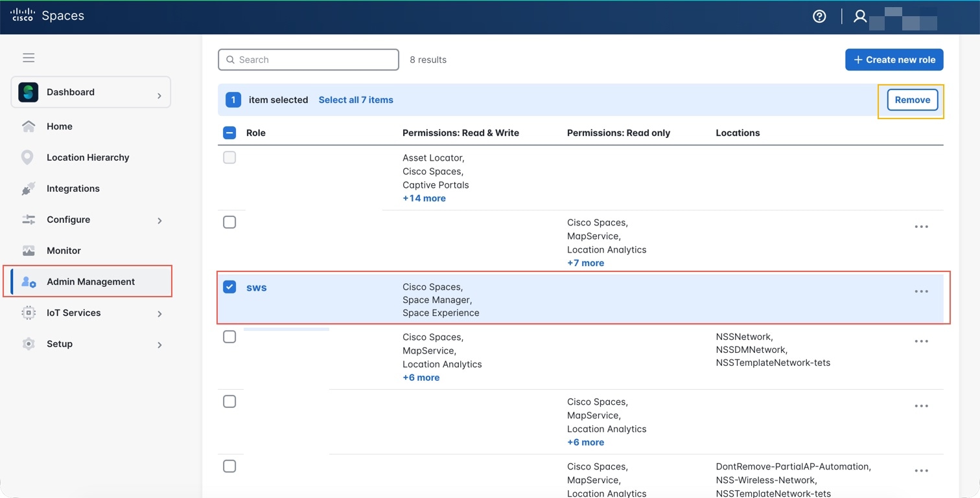Check the NSSNetwork role row checkbox

pos(229,337)
